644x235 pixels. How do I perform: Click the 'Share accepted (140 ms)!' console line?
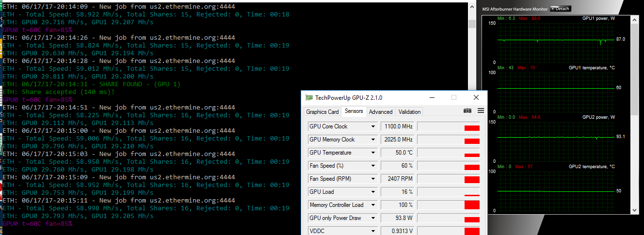[59, 92]
